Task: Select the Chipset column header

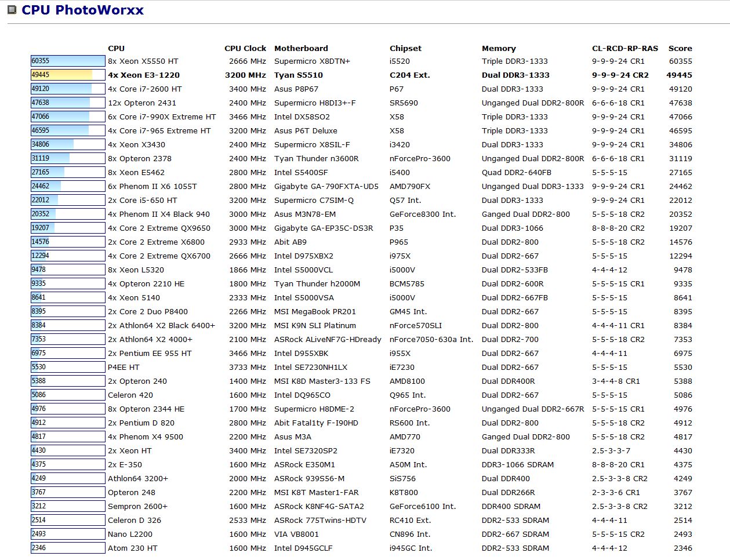Action: (x=405, y=48)
